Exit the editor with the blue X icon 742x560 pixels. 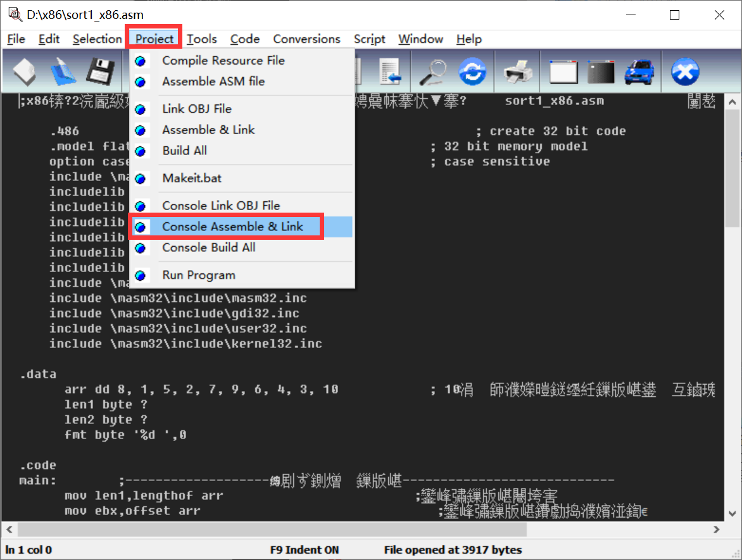tap(684, 71)
